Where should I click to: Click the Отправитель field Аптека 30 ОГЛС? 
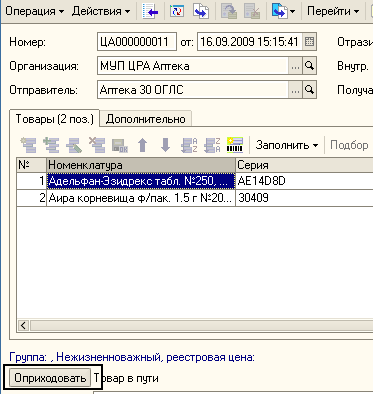click(x=193, y=90)
